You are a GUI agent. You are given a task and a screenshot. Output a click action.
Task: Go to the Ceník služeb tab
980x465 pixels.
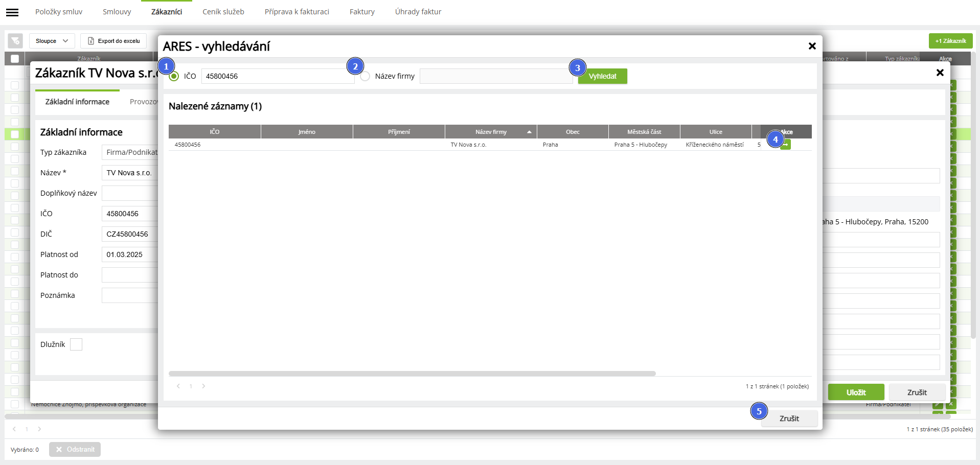coord(223,12)
